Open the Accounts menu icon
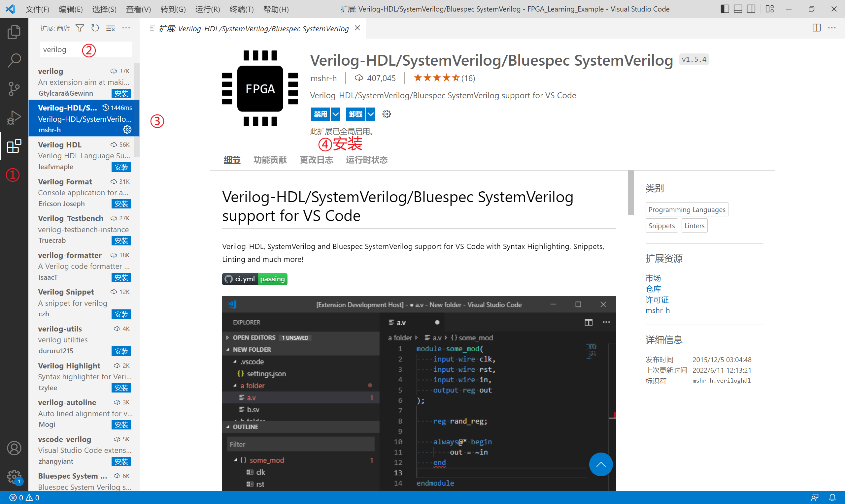This screenshot has width=845, height=504. pyautogui.click(x=14, y=448)
